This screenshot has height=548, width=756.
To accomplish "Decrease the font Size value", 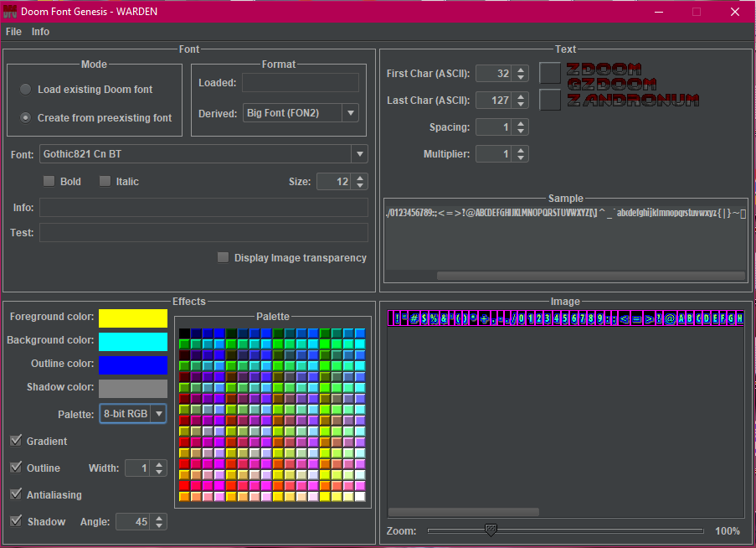I will click(360, 185).
